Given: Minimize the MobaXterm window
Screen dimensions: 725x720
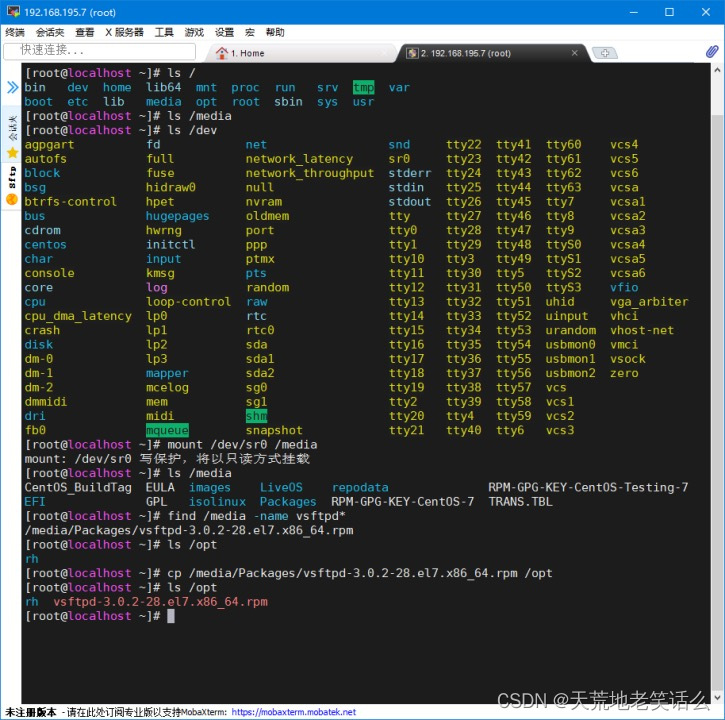Looking at the screenshot, I should pyautogui.click(x=633, y=12).
